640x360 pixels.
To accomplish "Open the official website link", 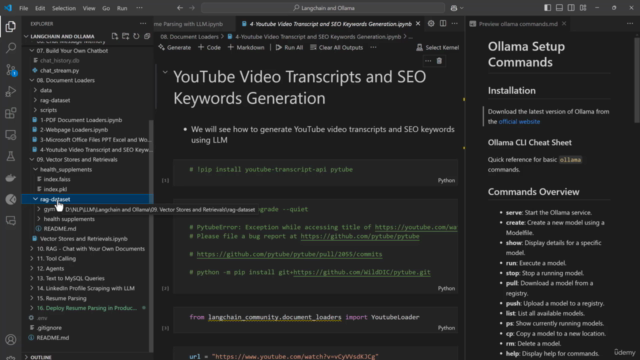I will [519, 122].
